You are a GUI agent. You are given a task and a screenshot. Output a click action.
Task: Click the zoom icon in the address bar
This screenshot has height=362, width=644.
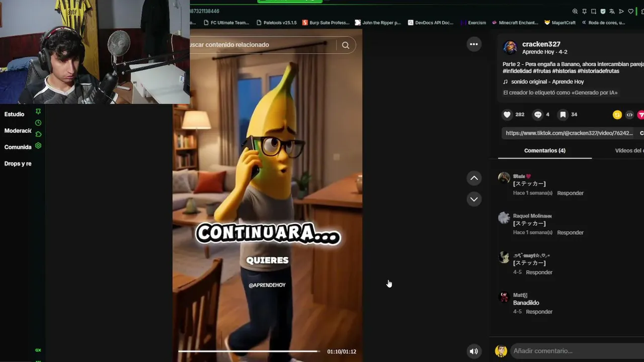coord(575,11)
